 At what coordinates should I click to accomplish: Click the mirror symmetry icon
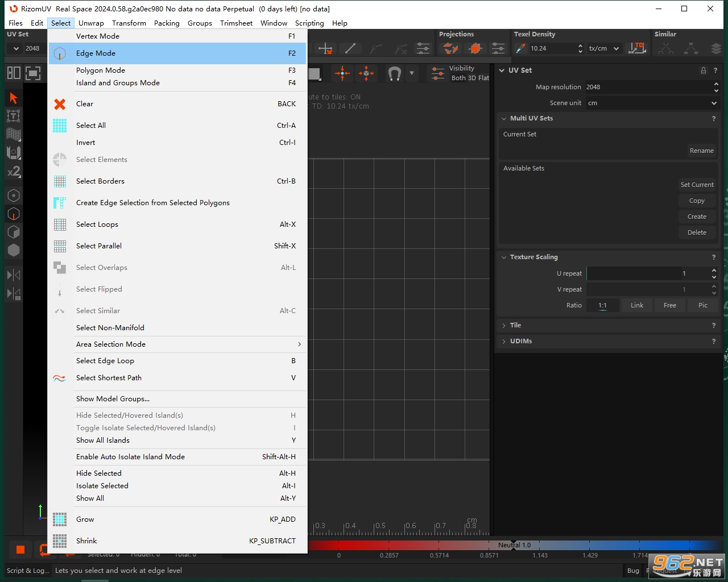[14, 275]
